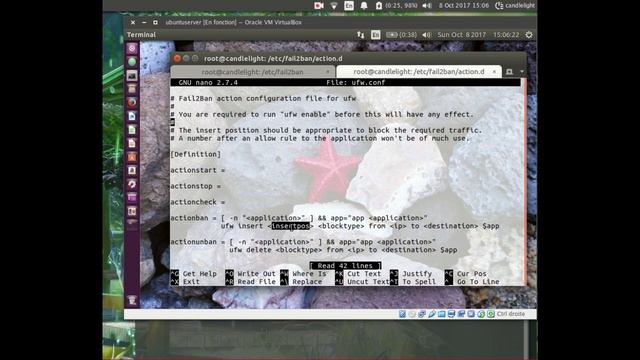Click highlighted insertpos text in nano
Viewport: 640px width, 360px height.
291,226
